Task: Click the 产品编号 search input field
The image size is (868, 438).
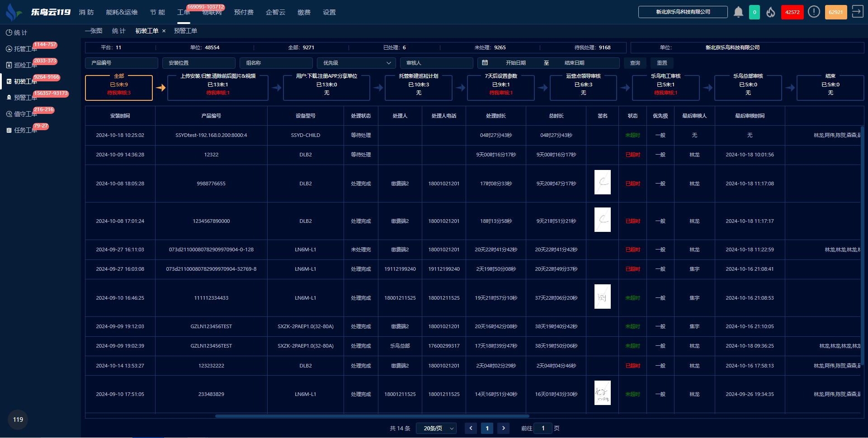Action: click(122, 63)
